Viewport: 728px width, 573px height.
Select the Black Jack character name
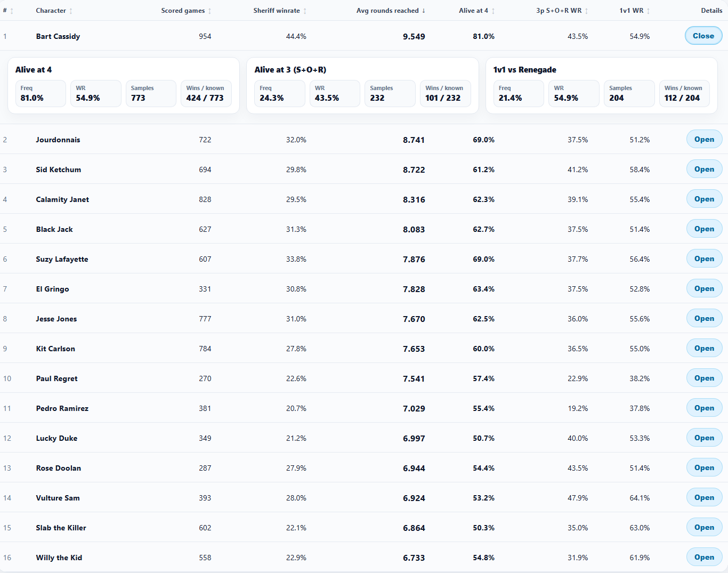click(54, 229)
